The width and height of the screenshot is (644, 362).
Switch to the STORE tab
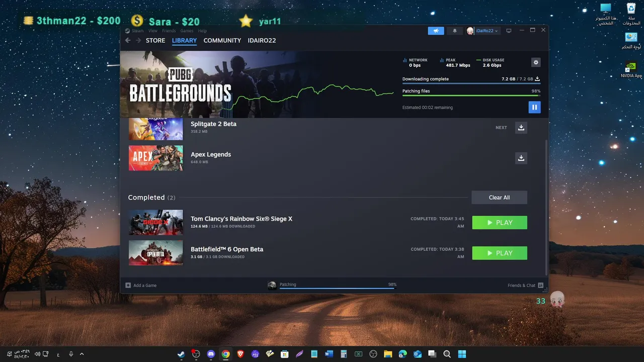pos(155,40)
